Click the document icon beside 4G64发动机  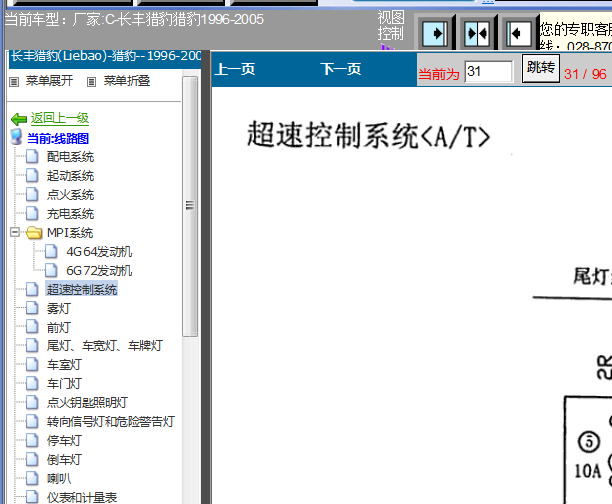[51, 251]
